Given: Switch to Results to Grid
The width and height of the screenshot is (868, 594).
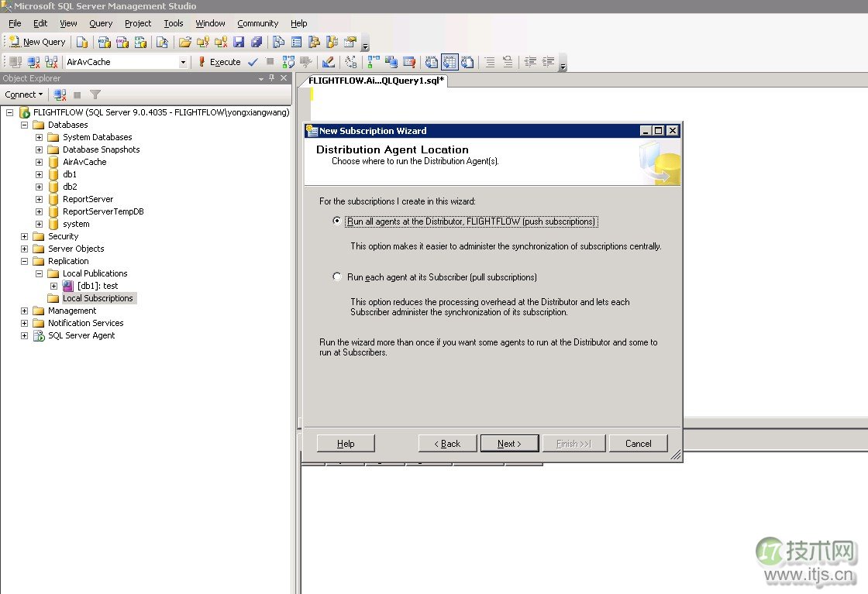Looking at the screenshot, I should [449, 62].
